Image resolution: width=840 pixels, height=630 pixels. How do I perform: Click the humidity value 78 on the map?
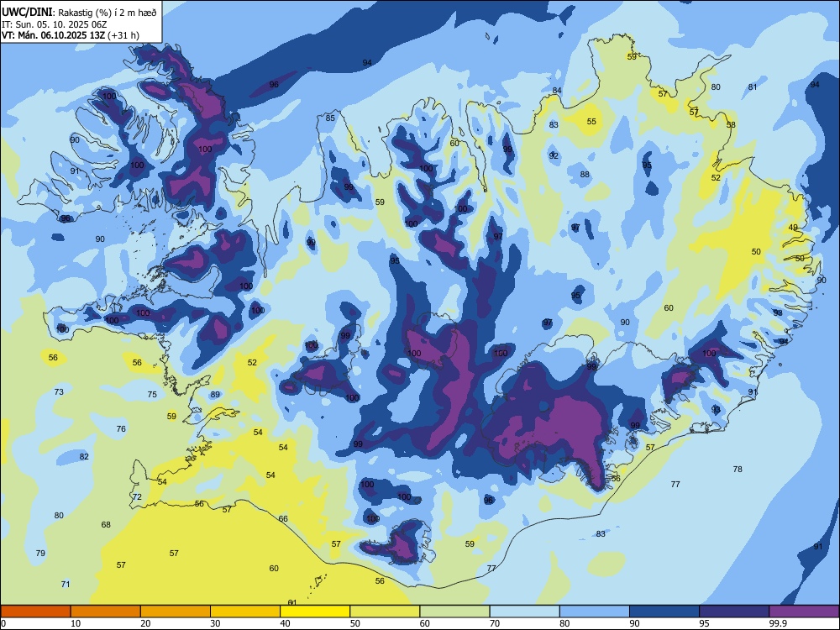[x=738, y=469]
